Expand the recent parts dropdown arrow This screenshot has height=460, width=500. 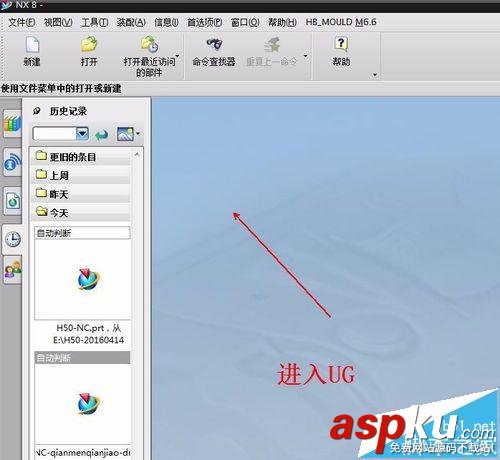178,56
